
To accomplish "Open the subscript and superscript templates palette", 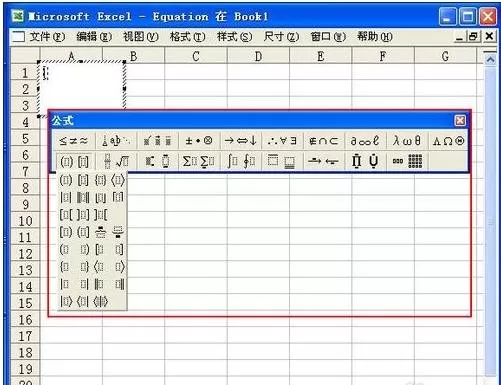I will tap(157, 162).
